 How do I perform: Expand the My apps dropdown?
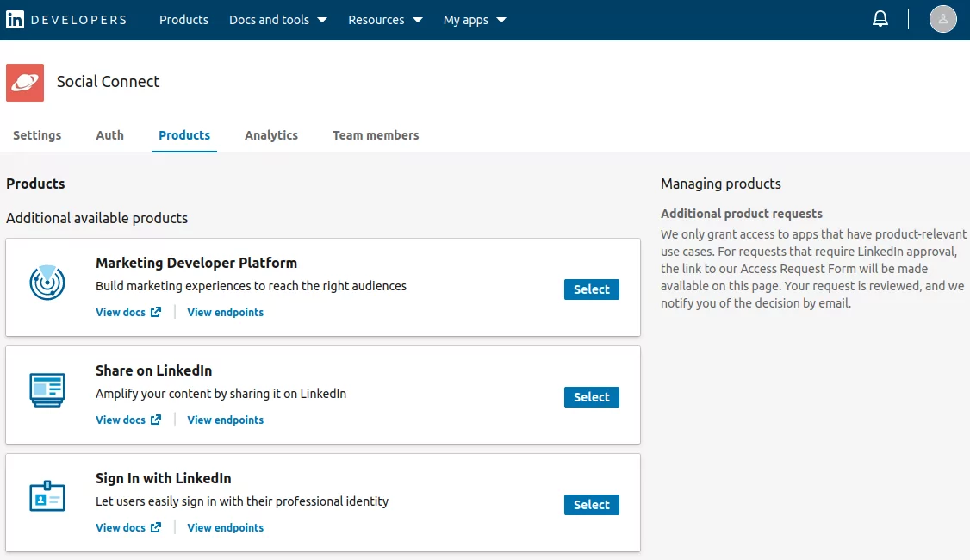click(475, 20)
